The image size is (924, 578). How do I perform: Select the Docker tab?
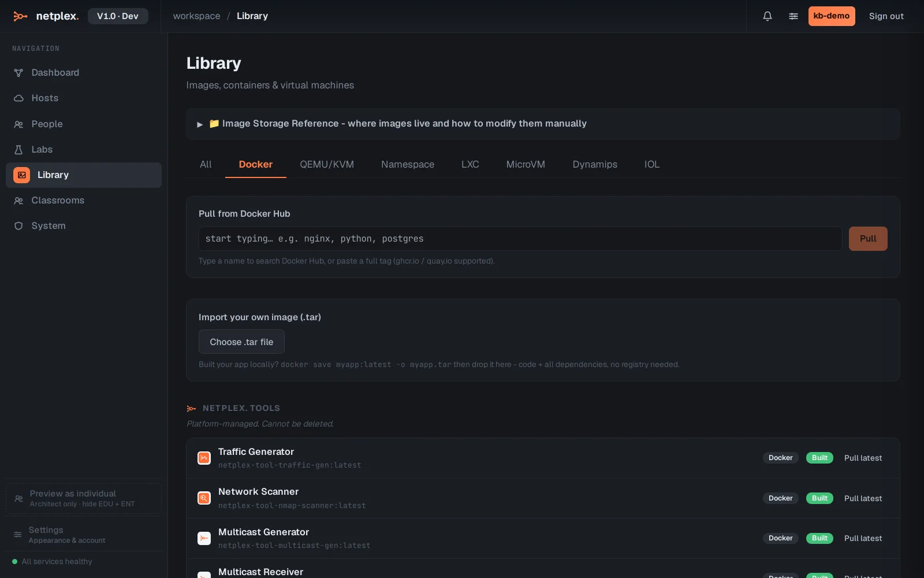(256, 165)
